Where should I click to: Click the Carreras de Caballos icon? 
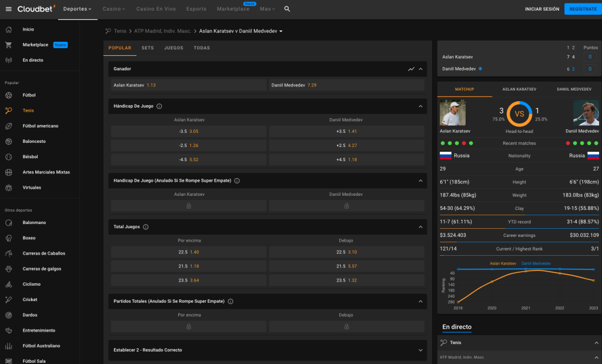click(x=8, y=253)
